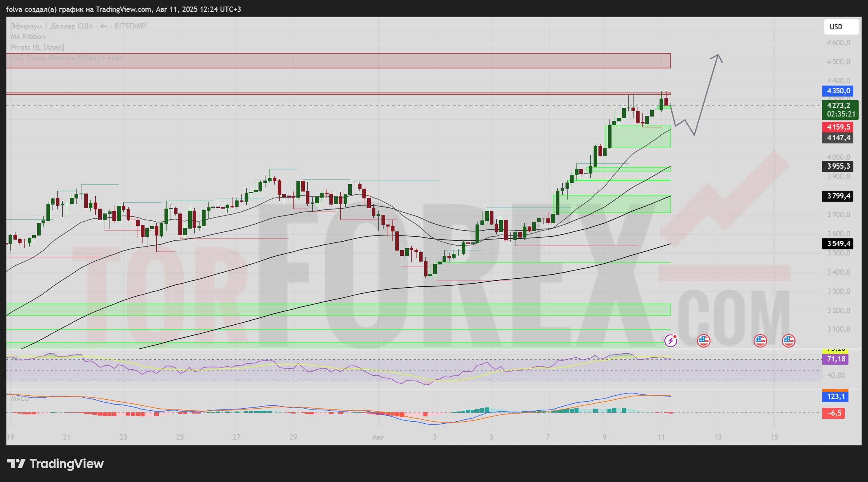Click the MA Ribbon indicator label

coord(28,37)
